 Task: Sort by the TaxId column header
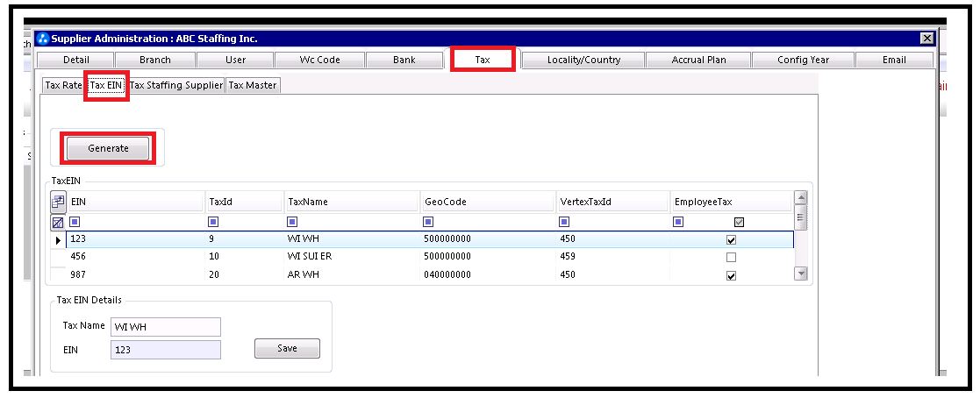(245, 202)
